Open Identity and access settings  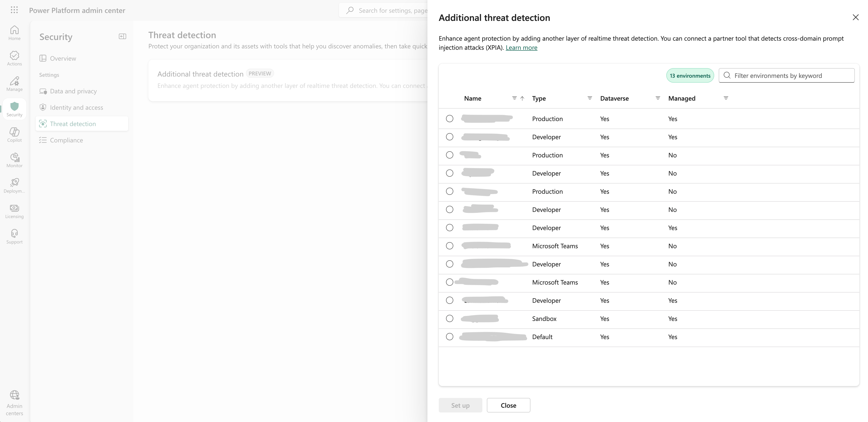click(x=76, y=107)
